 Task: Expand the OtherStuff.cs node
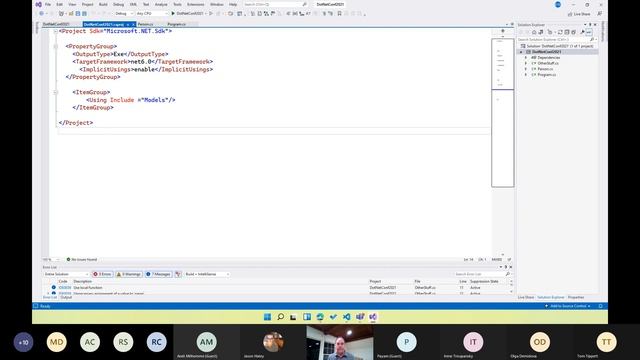point(526,63)
